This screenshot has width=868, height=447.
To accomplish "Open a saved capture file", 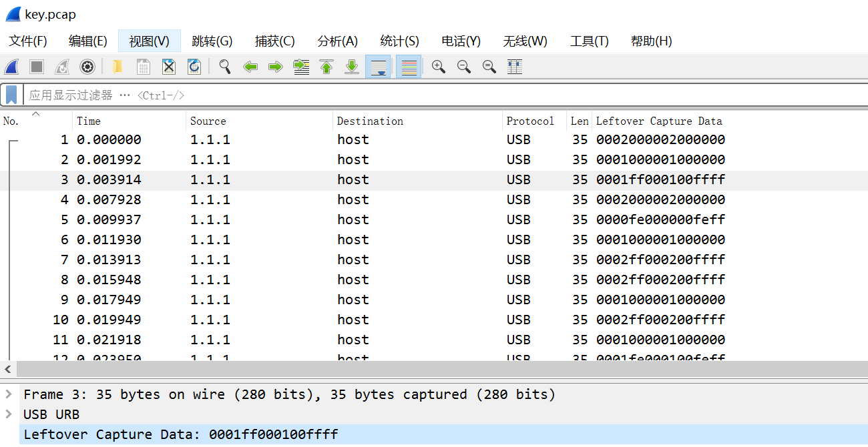I will pyautogui.click(x=118, y=67).
